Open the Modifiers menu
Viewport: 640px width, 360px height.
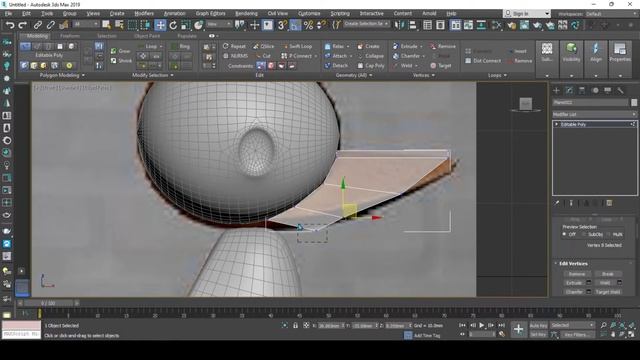coord(144,13)
